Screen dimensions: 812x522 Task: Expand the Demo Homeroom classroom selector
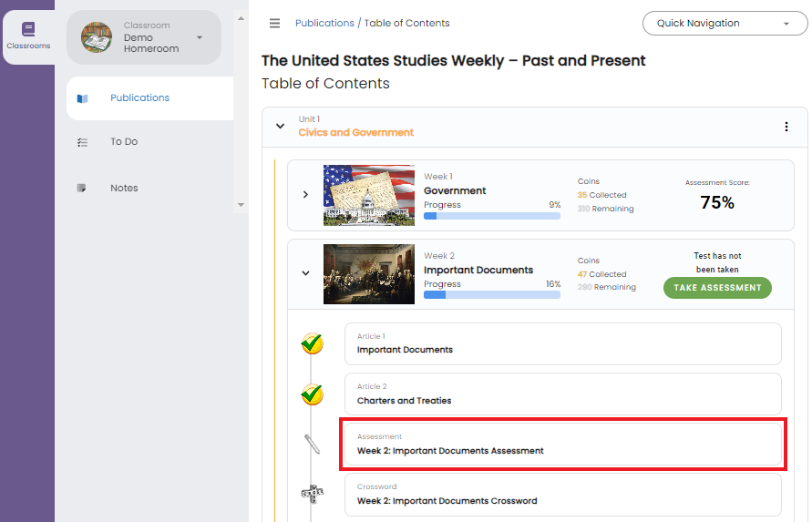click(x=200, y=38)
